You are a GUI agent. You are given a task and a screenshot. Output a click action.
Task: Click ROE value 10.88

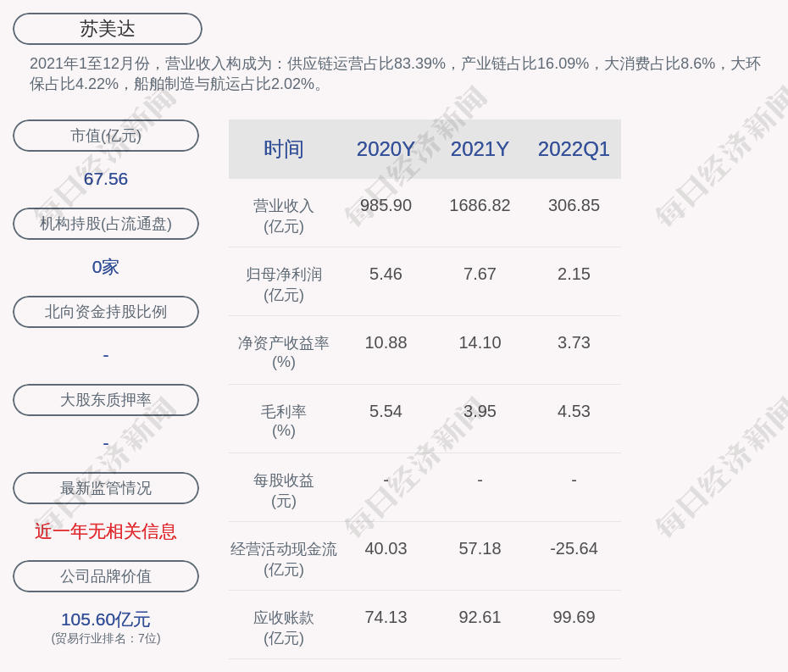386,342
